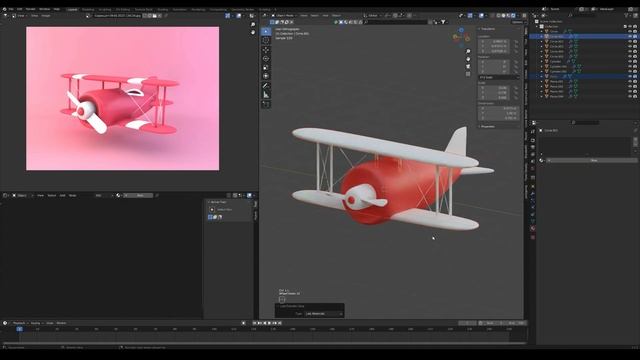
Task: Click the Blender logo in top bar
Action: (x=4, y=9)
